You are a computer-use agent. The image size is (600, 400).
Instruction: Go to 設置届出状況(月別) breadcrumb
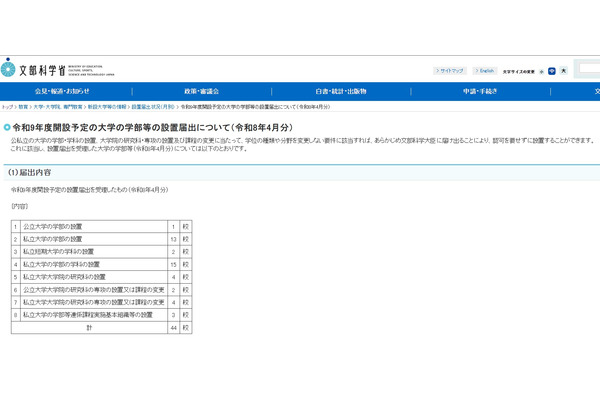point(153,107)
